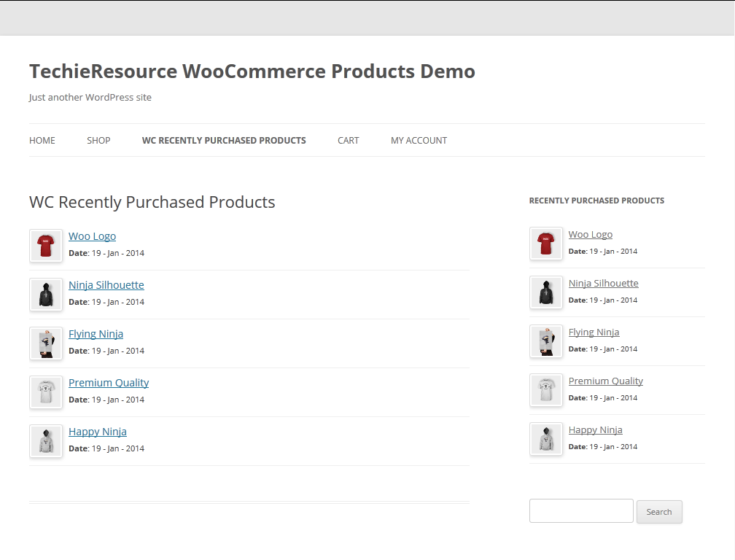
Task: Click Flying Ninja thumbnail in sidebar widget
Action: coord(546,342)
